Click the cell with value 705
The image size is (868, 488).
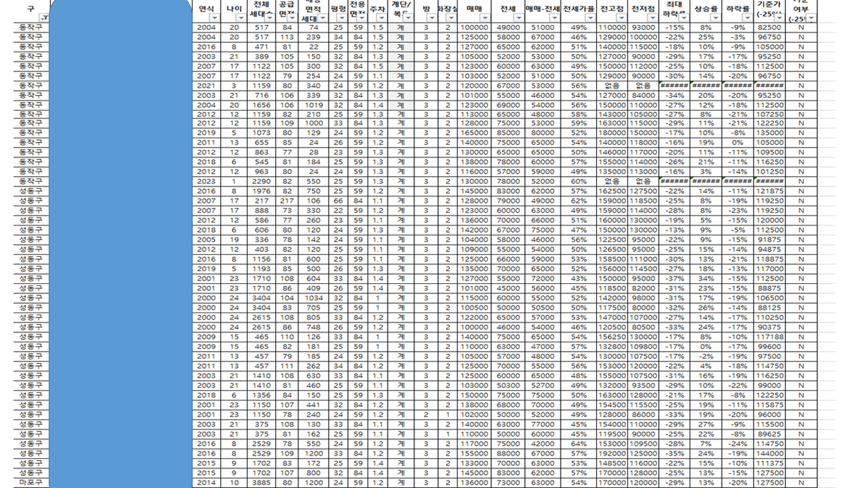(313, 308)
